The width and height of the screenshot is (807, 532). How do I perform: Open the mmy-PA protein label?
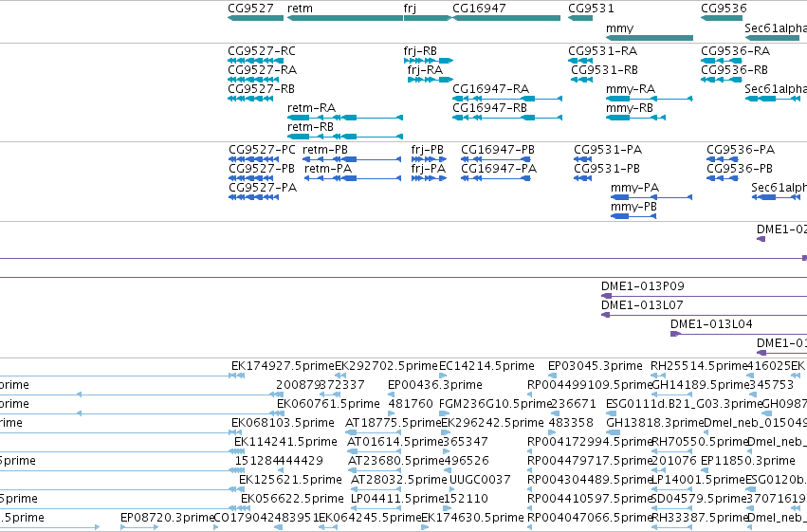coord(635,188)
